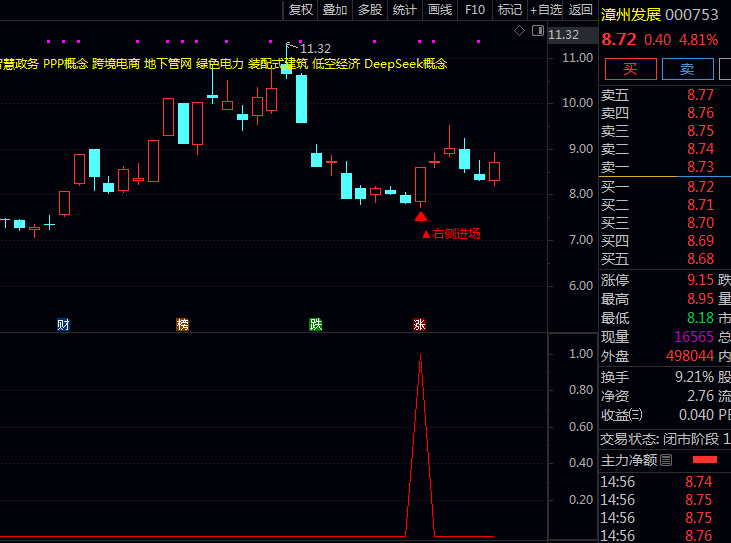Click the 卖五 price 8.77
Screen dimensions: 731x543
tap(700, 95)
